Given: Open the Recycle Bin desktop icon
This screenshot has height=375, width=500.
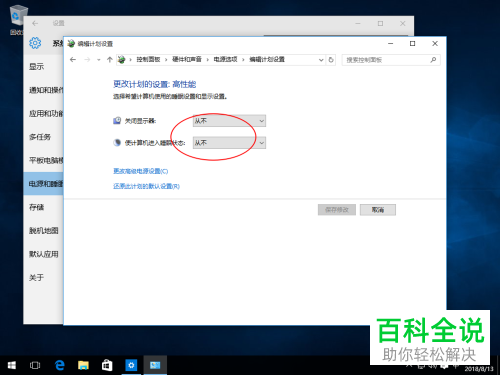Looking at the screenshot, I should pos(17,19).
